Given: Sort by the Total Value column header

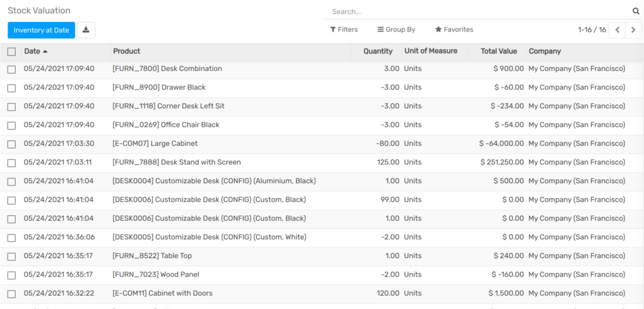Looking at the screenshot, I should (x=497, y=52).
